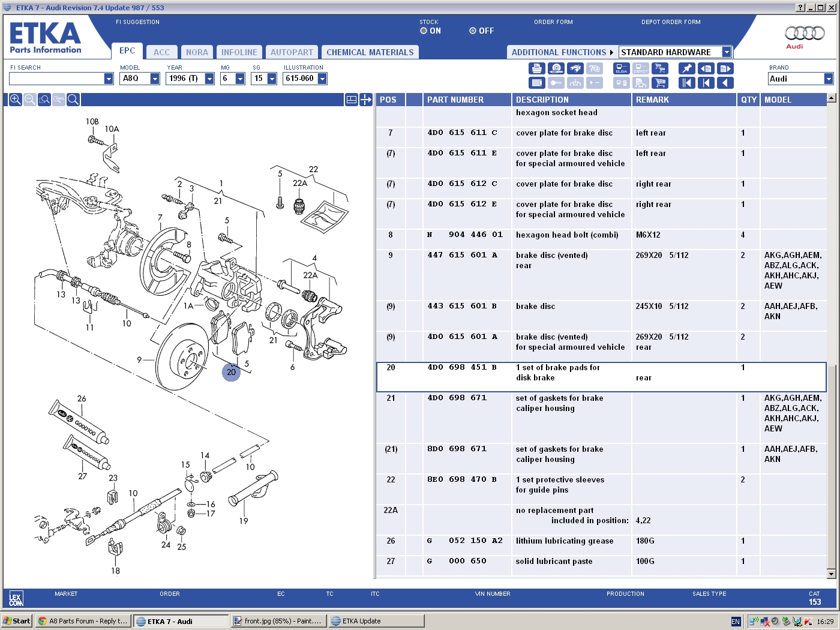Screen dimensions: 840x630
Task: Click the DESCRIPTION column header
Action: 571,100
